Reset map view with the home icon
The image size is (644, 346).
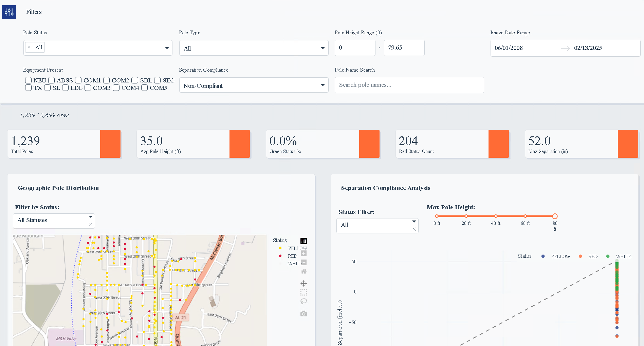point(303,271)
